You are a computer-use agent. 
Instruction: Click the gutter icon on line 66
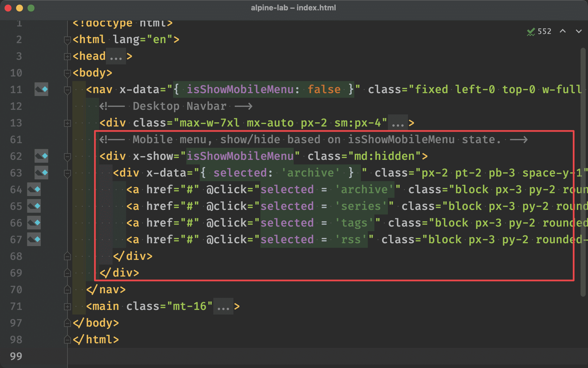[34, 223]
